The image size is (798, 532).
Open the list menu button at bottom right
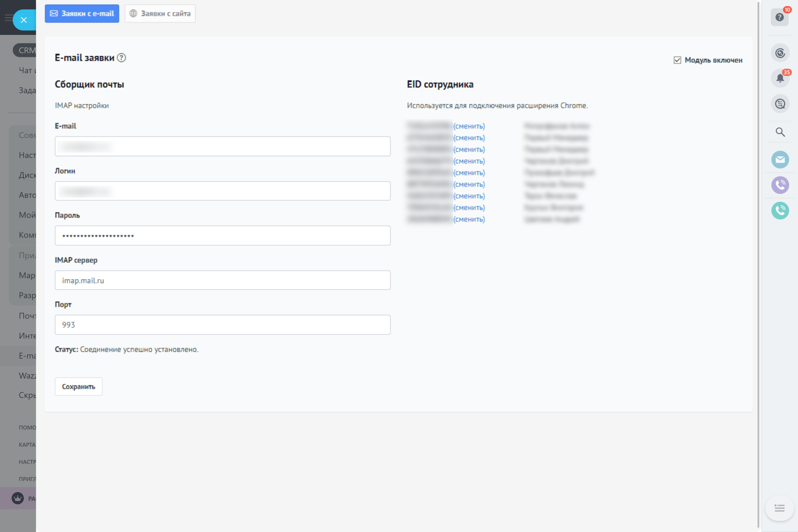point(779,508)
